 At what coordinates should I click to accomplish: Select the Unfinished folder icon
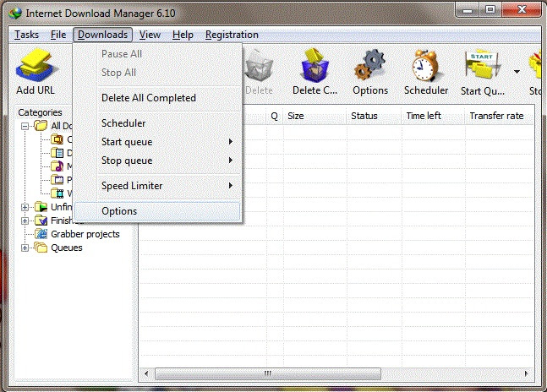[x=41, y=207]
